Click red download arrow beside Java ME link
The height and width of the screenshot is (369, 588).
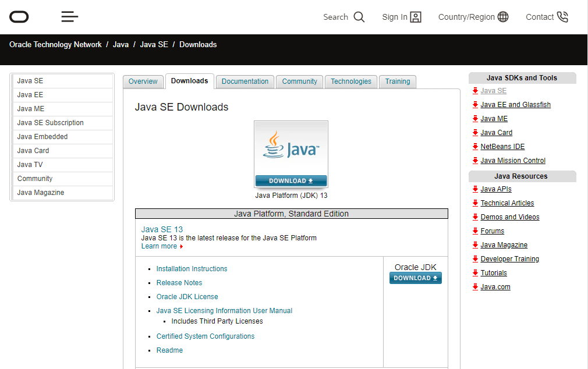tap(475, 119)
